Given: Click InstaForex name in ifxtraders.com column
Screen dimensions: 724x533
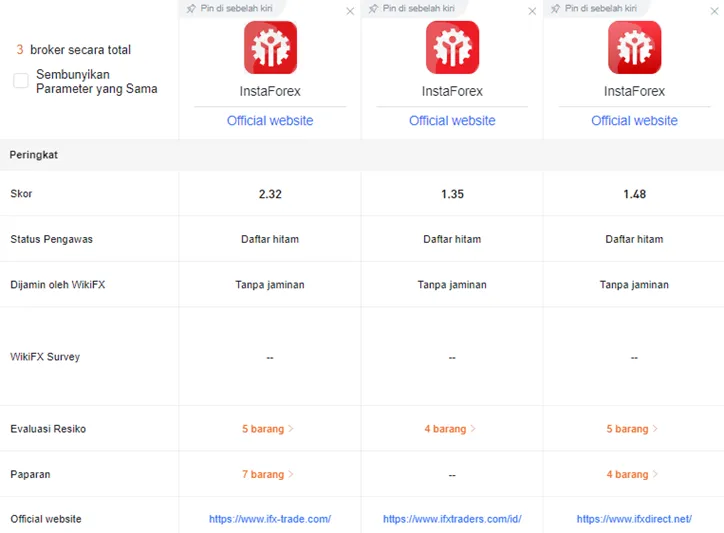Looking at the screenshot, I should coord(452,91).
